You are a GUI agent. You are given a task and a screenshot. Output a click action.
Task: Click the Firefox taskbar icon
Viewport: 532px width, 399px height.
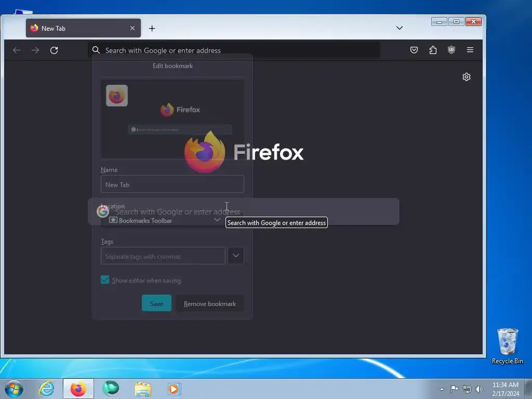(x=78, y=389)
